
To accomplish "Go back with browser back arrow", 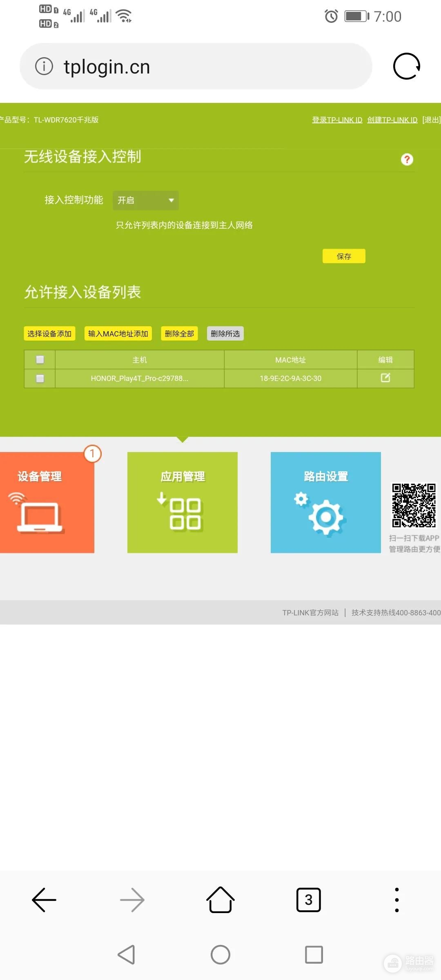I will pos(44,900).
